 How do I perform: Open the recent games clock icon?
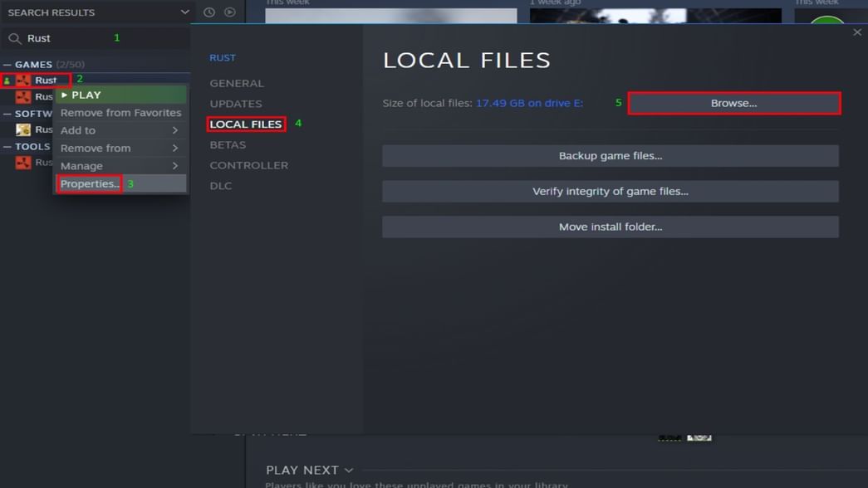coord(208,12)
